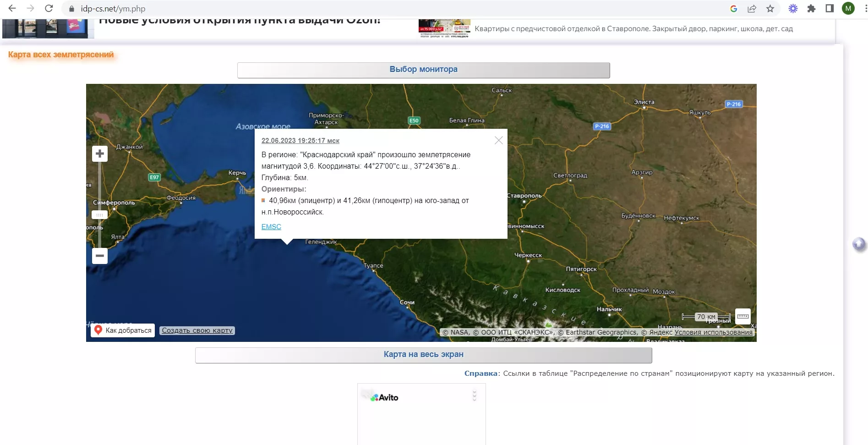Screen dimensions: 868x445
Task: Bookmark this page with star icon
Action: coord(770,9)
